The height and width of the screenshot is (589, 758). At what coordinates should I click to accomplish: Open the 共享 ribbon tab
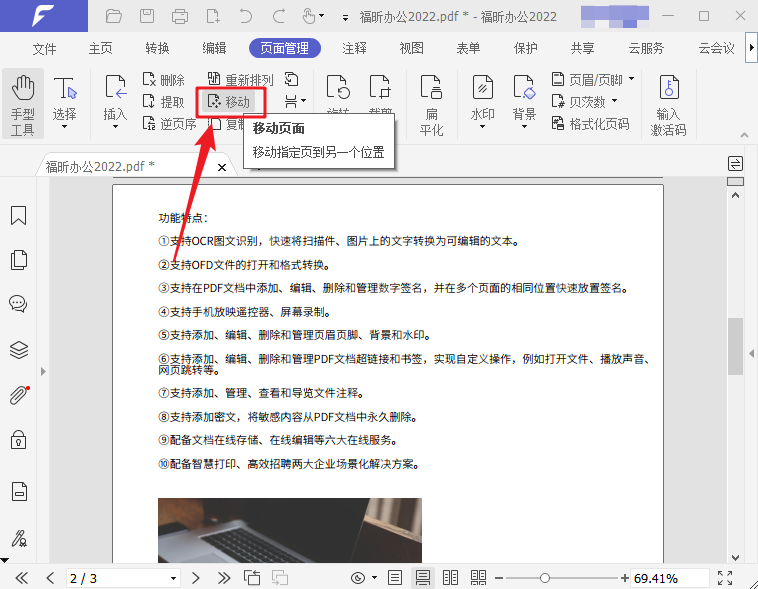582,48
